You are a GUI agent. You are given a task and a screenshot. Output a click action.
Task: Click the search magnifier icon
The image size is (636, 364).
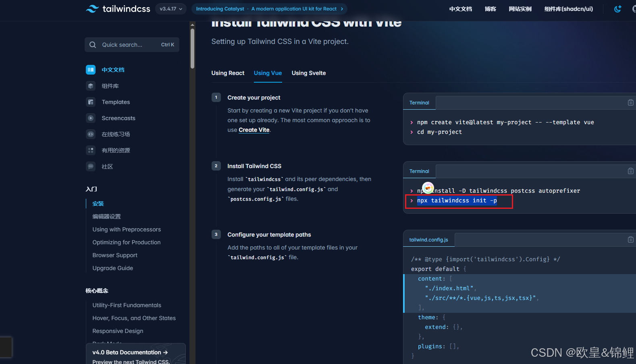click(x=93, y=45)
